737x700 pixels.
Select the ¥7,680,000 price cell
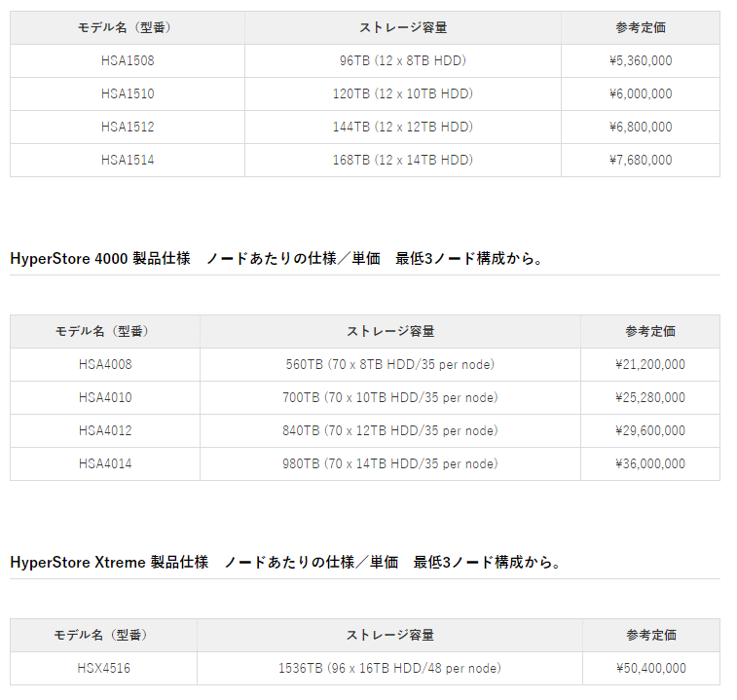tap(640, 160)
